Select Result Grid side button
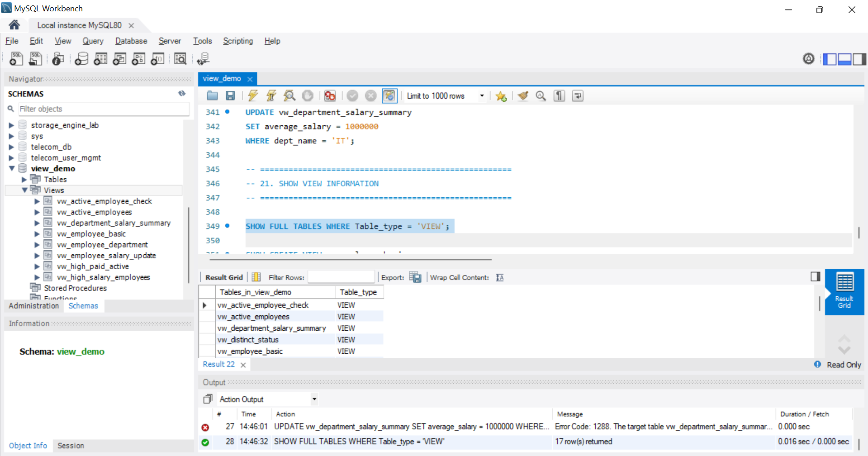 point(844,291)
